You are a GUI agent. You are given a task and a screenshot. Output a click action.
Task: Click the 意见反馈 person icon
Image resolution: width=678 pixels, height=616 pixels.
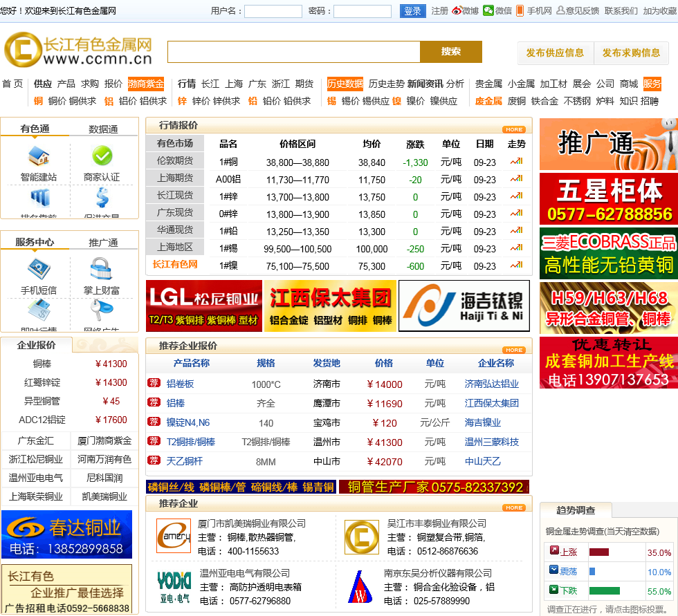coord(560,10)
